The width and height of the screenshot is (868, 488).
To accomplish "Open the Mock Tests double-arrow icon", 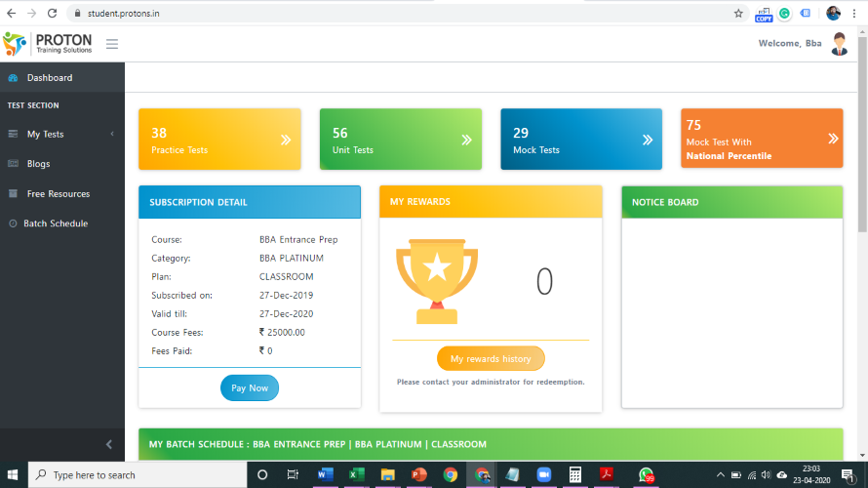I will click(x=648, y=140).
